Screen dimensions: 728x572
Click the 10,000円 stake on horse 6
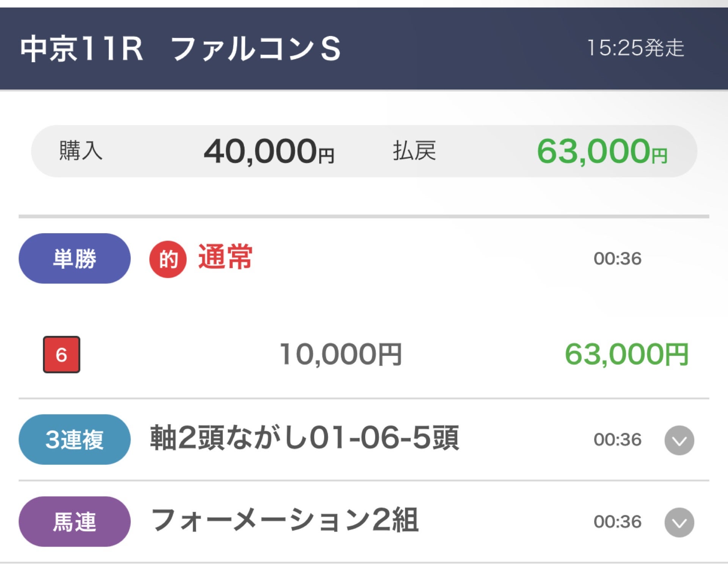pos(340,354)
